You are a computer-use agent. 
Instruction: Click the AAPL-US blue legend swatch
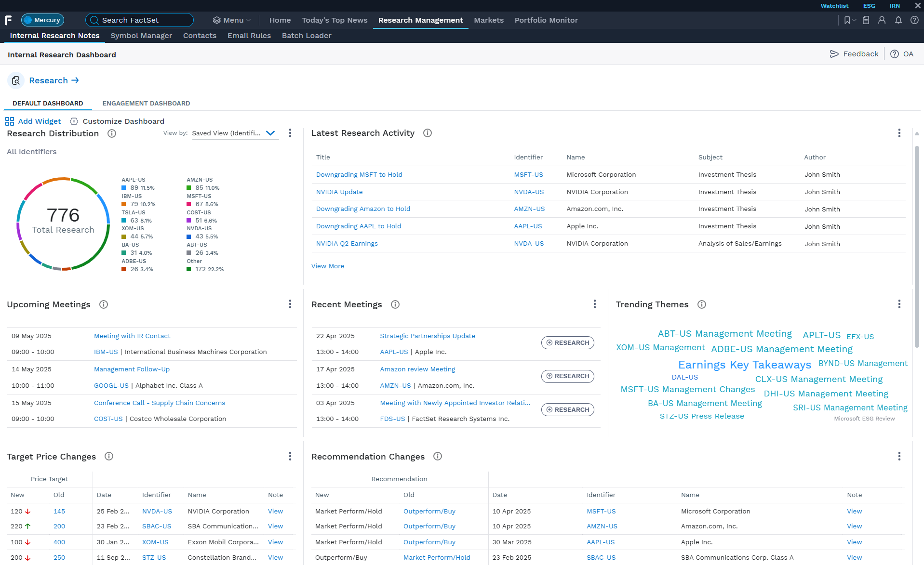coord(124,188)
